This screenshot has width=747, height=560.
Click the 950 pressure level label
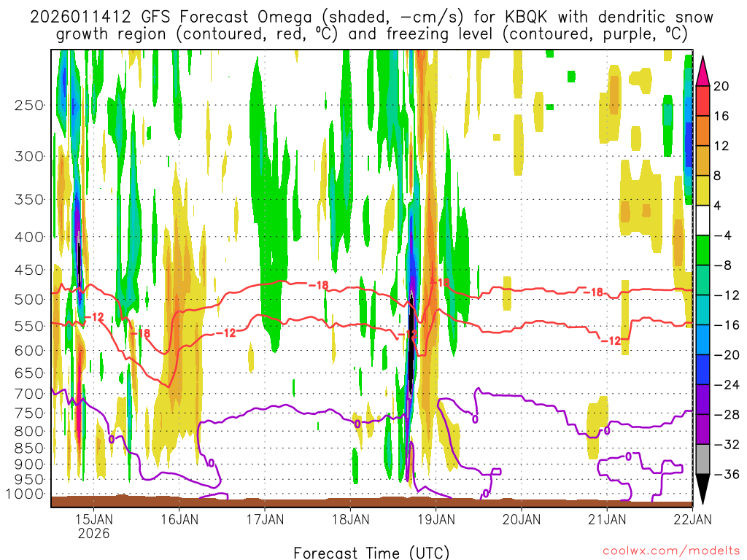[29, 480]
